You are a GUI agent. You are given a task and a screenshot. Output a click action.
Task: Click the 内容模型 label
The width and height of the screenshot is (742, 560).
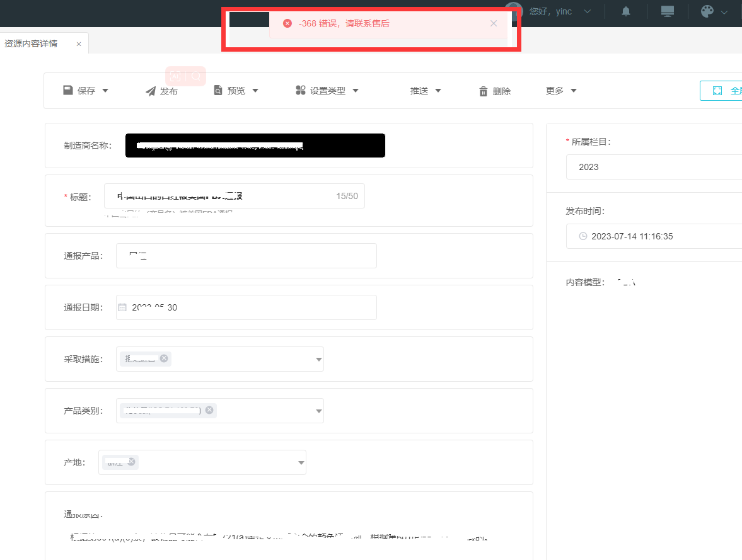pos(585,282)
